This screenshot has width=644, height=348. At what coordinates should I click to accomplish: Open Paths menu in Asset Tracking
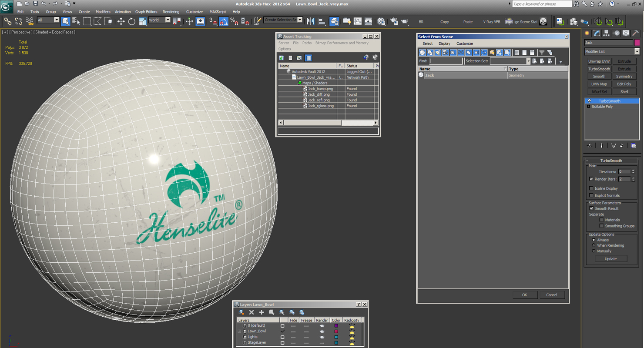pyautogui.click(x=307, y=43)
